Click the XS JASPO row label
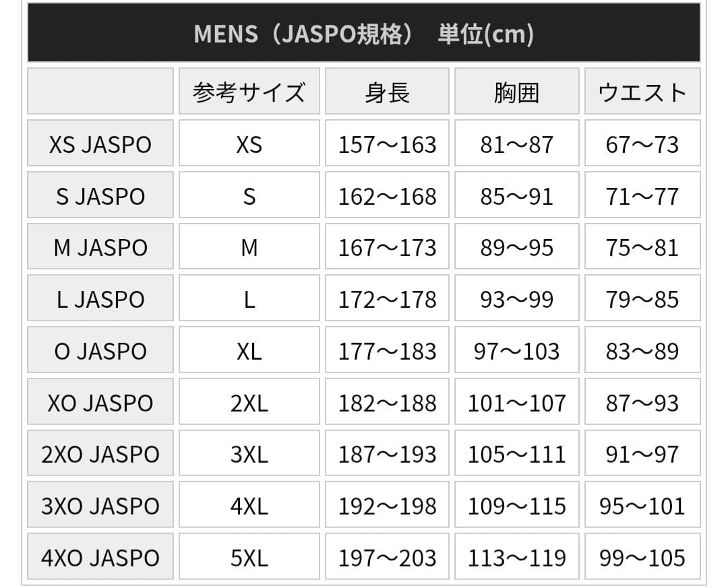728x588 pixels. [100, 143]
